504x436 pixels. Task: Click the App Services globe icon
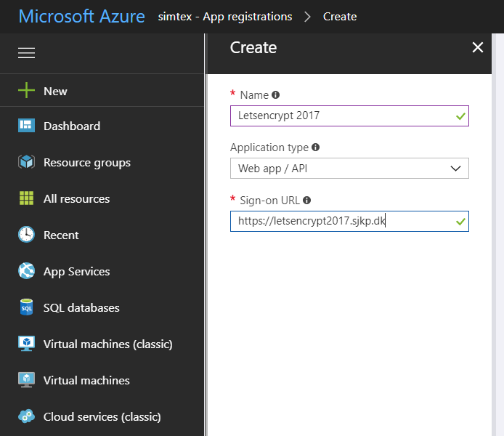click(26, 271)
